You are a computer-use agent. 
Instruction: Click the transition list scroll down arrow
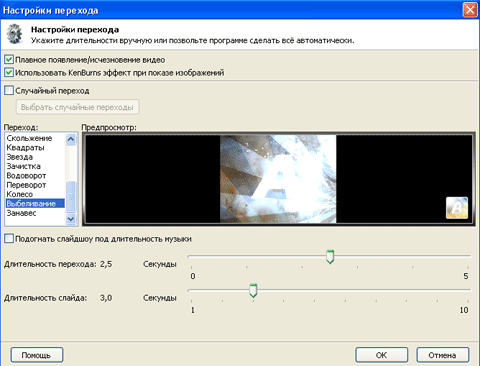[71, 219]
